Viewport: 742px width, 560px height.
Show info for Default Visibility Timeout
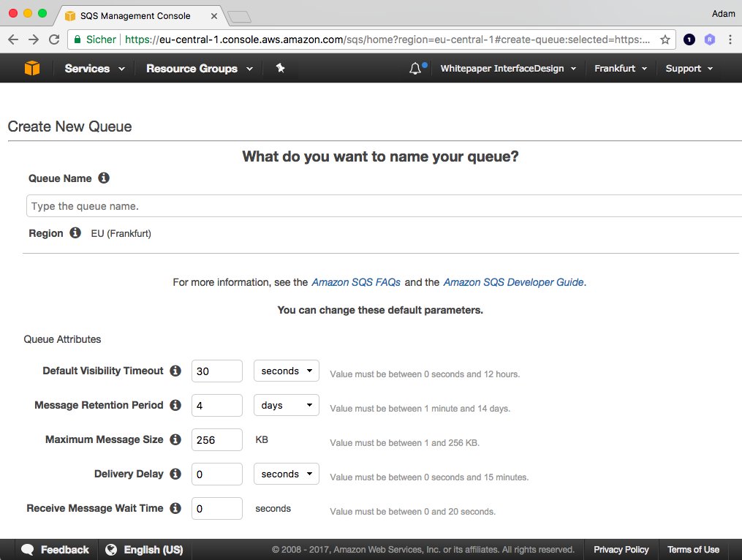[175, 371]
